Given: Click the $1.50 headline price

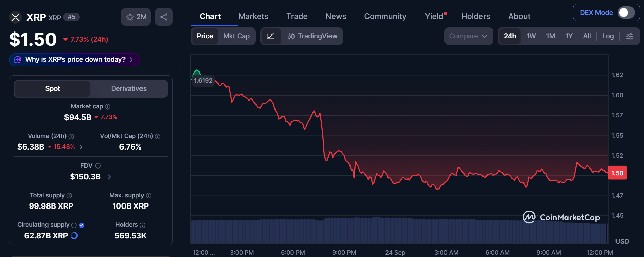Looking at the screenshot, I should [x=33, y=39].
